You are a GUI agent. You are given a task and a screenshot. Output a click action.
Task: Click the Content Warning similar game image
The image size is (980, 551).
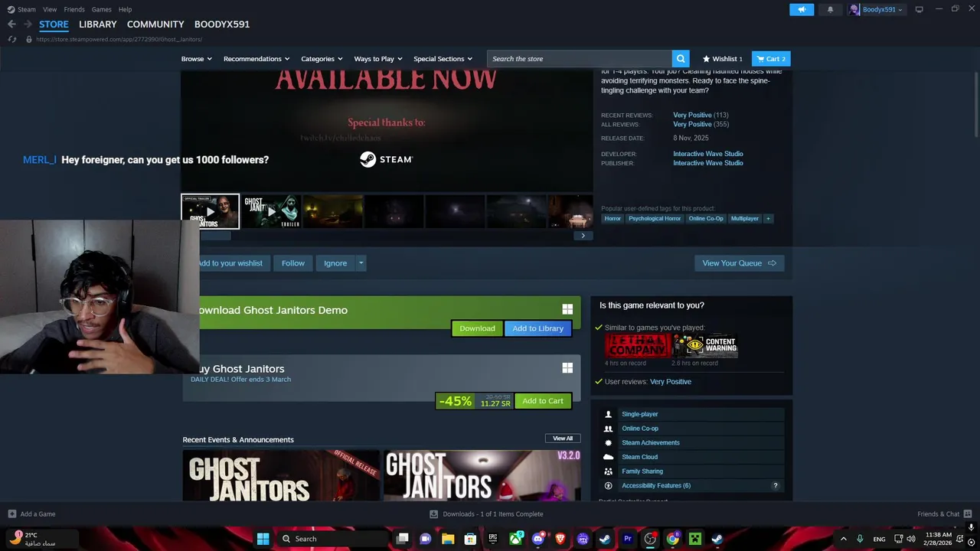(x=704, y=346)
